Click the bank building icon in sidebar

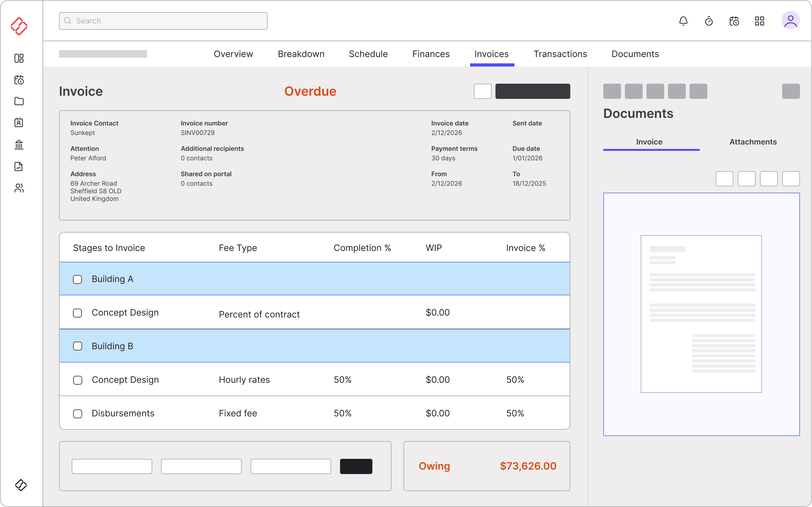19,145
